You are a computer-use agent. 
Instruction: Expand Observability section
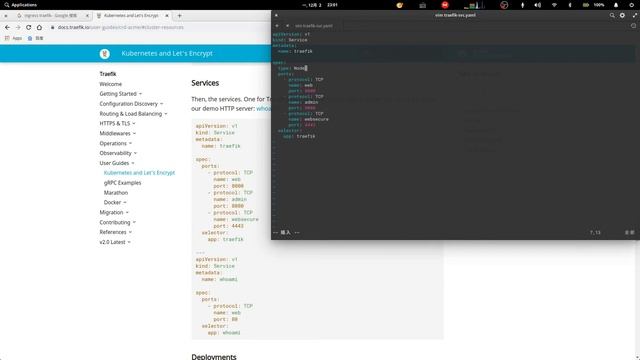118,153
